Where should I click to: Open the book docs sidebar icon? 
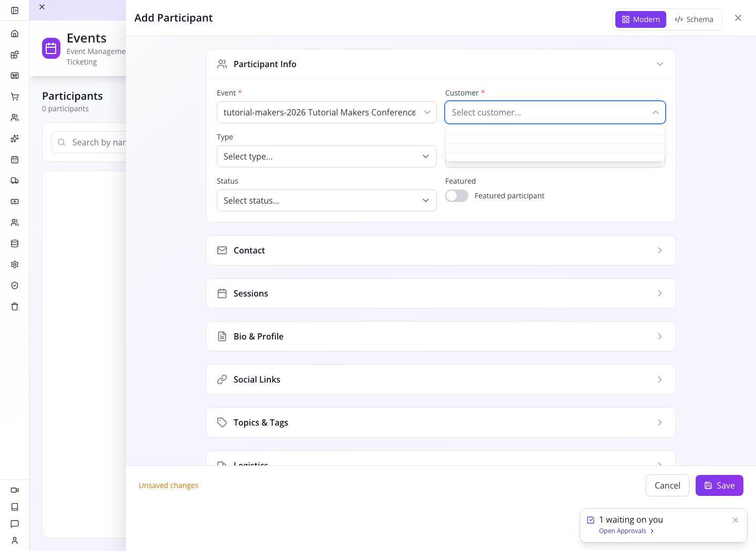[x=15, y=507]
